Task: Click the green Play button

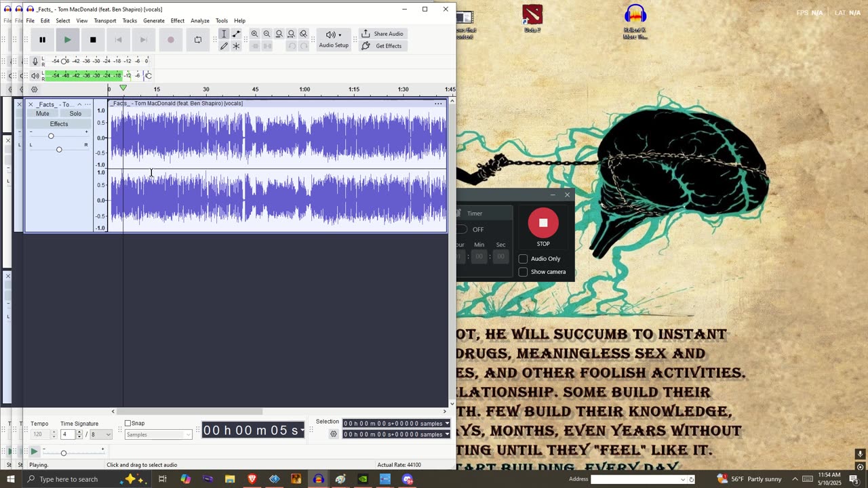Action: point(67,40)
